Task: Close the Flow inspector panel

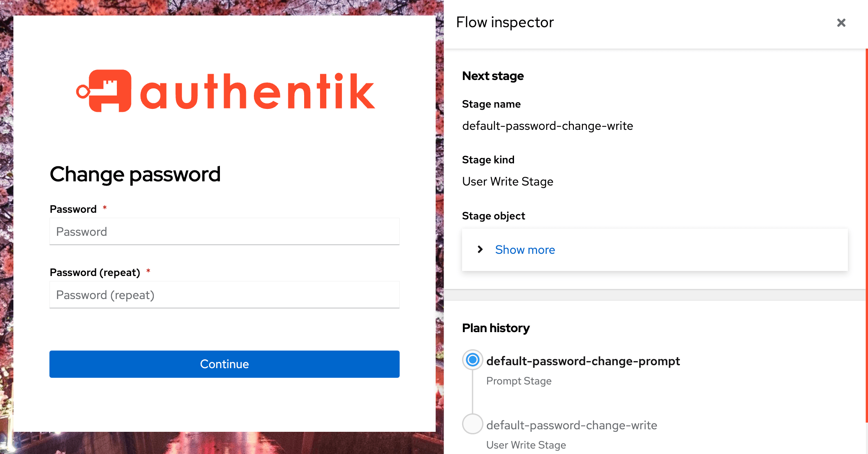Action: click(841, 23)
